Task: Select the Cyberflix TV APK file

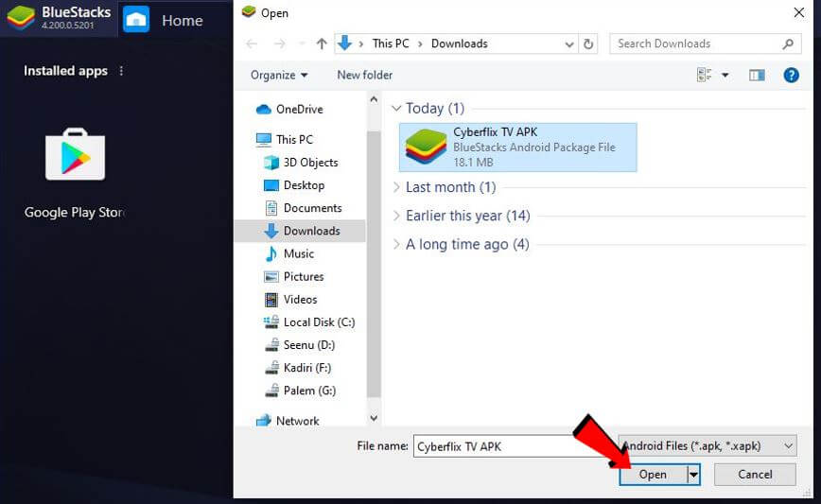Action: [517, 148]
